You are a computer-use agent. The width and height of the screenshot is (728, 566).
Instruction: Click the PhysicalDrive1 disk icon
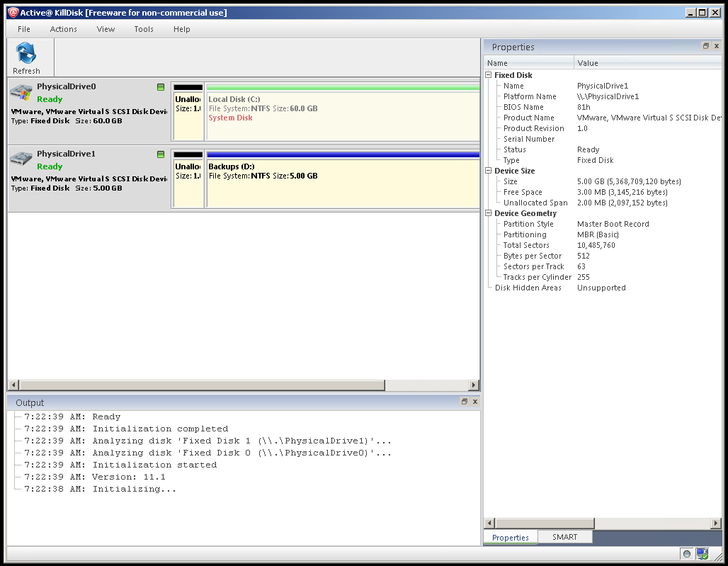pyautogui.click(x=21, y=159)
